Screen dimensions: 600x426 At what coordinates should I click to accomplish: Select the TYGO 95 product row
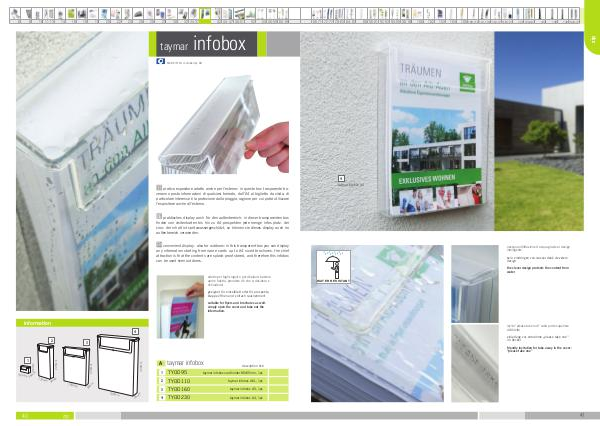223,372
